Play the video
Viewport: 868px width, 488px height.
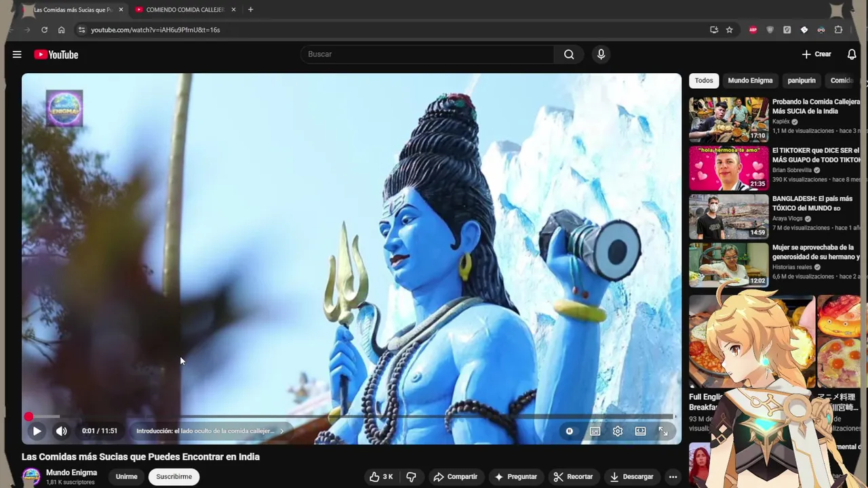[x=37, y=431]
